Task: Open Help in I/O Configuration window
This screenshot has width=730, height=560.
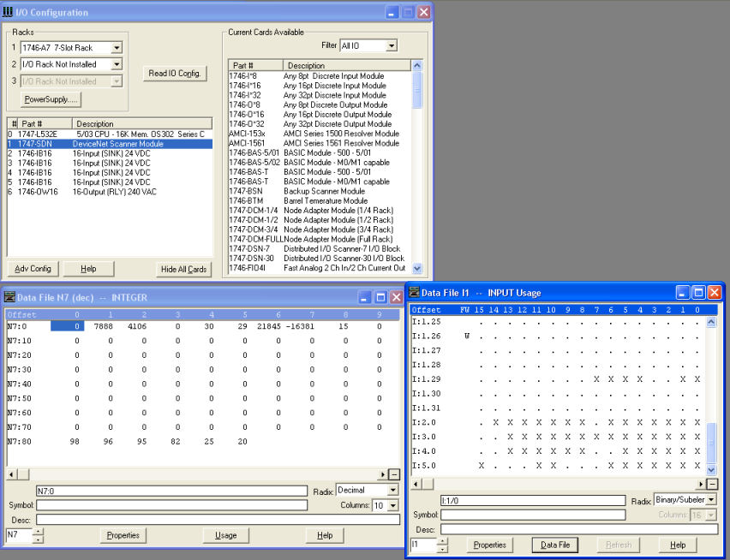Action: [88, 269]
